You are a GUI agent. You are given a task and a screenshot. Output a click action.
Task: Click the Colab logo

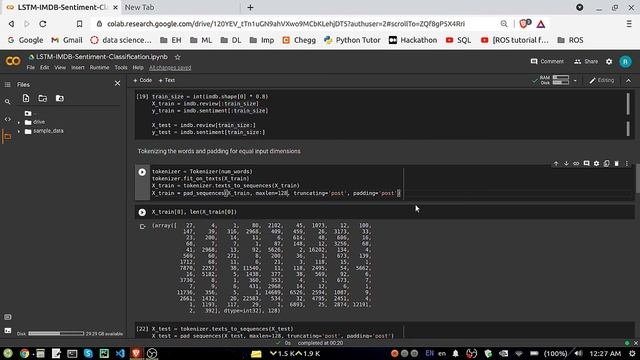pos(13,62)
